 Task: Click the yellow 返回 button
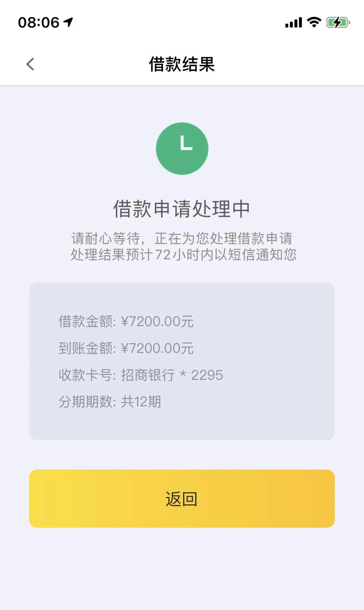point(182,498)
